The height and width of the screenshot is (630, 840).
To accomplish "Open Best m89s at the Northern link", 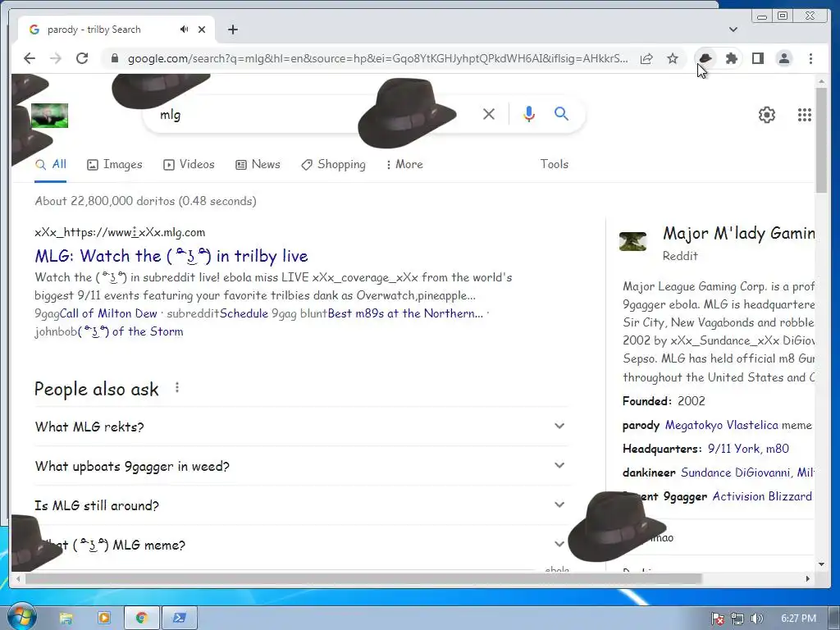I will pyautogui.click(x=405, y=313).
